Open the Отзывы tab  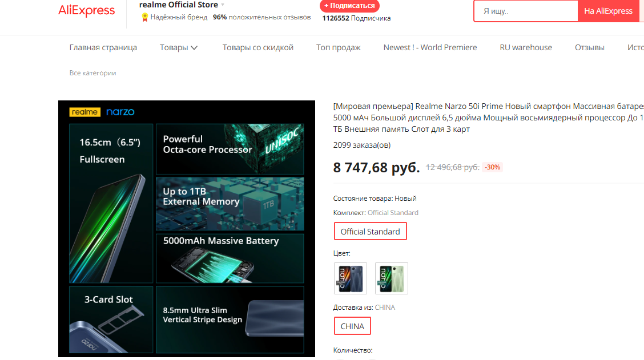(x=589, y=47)
